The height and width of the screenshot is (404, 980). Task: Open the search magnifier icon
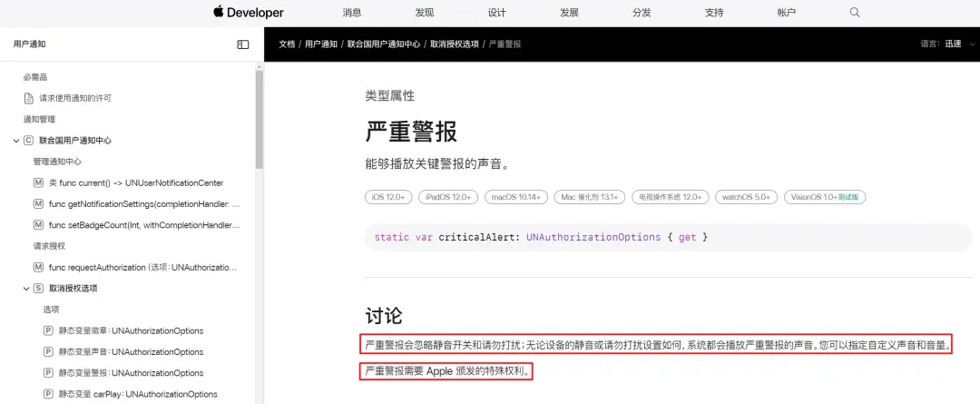point(855,13)
